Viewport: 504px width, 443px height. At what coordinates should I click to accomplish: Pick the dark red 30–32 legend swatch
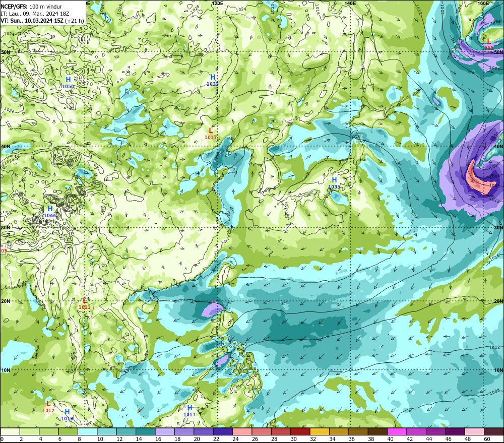point(300,431)
